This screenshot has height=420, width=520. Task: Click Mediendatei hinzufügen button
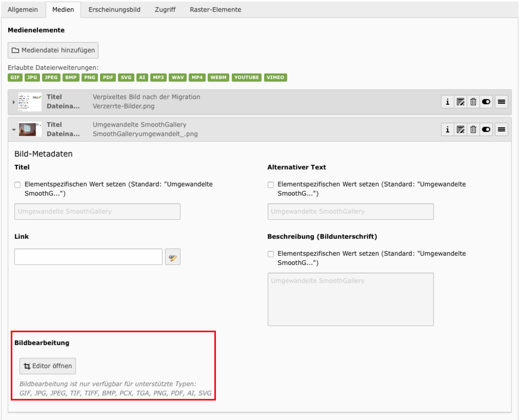tap(53, 50)
